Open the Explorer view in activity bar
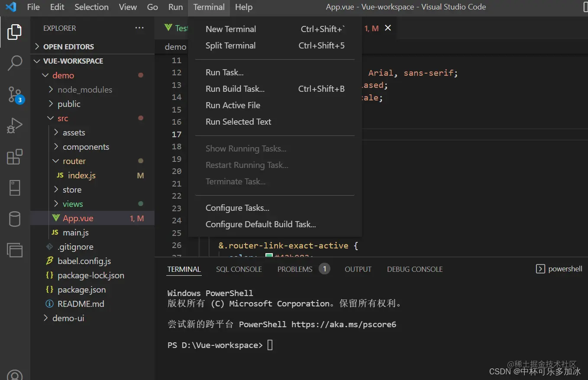 (x=15, y=32)
